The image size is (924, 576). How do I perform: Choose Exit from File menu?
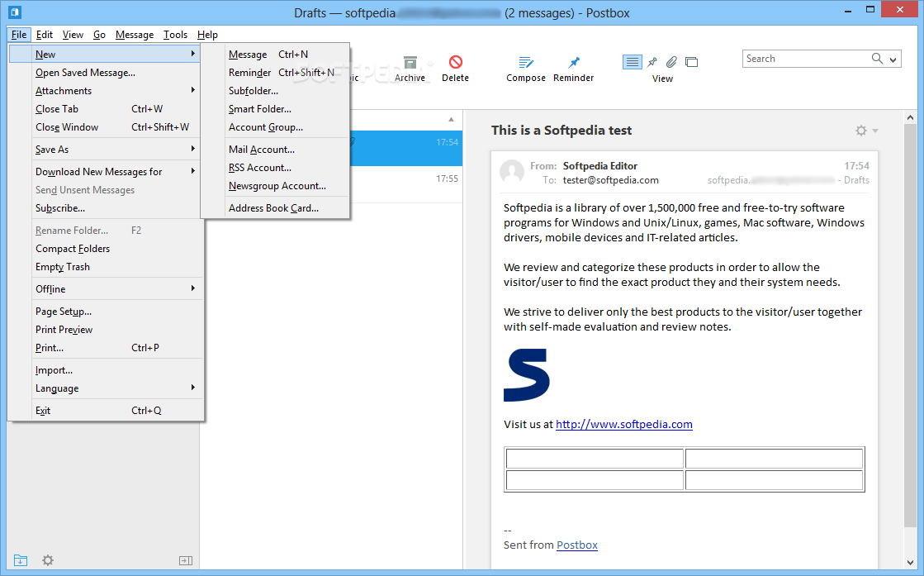tap(105, 411)
